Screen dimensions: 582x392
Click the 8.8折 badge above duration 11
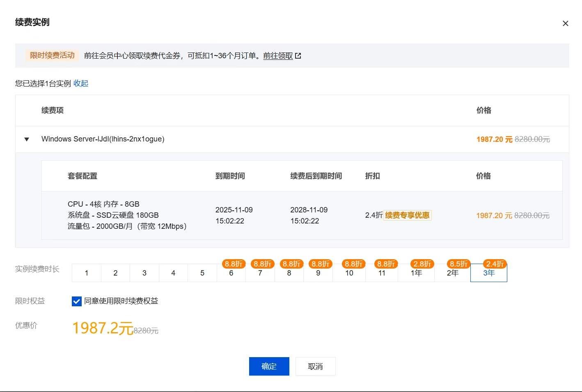pos(385,264)
